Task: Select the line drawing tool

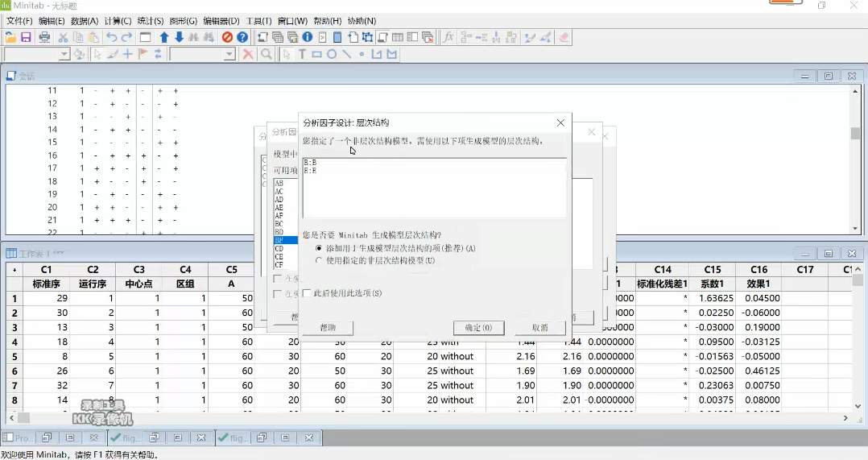Action: coord(346,54)
